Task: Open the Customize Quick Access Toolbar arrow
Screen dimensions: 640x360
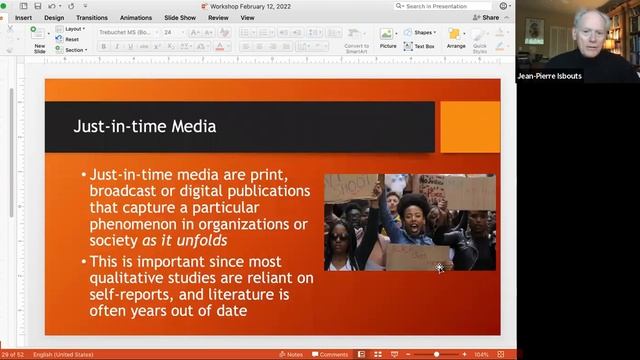Action: click(85, 6)
